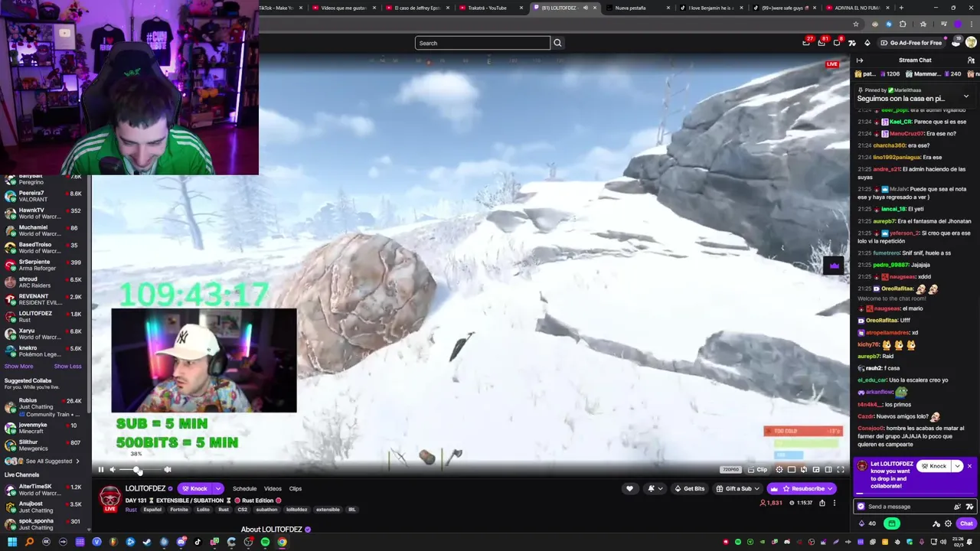
Task: Expand the pinned message chevron
Action: (966, 96)
